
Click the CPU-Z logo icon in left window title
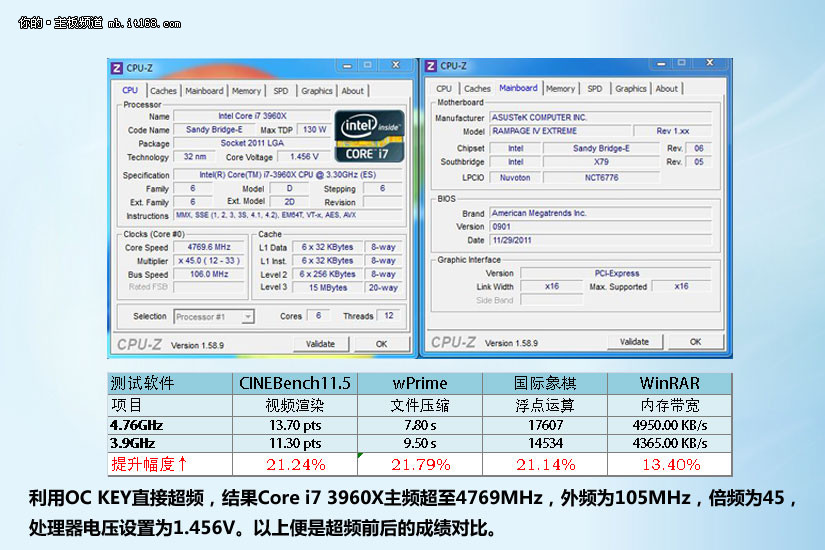(x=117, y=68)
